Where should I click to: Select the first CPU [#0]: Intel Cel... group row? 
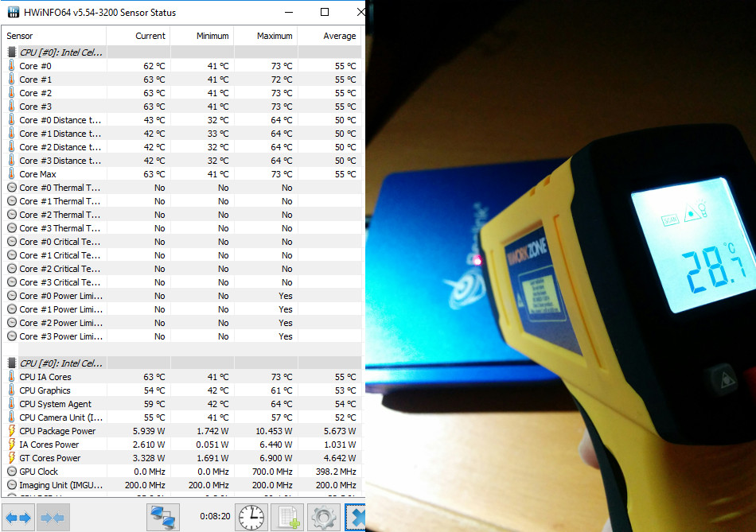(x=183, y=52)
